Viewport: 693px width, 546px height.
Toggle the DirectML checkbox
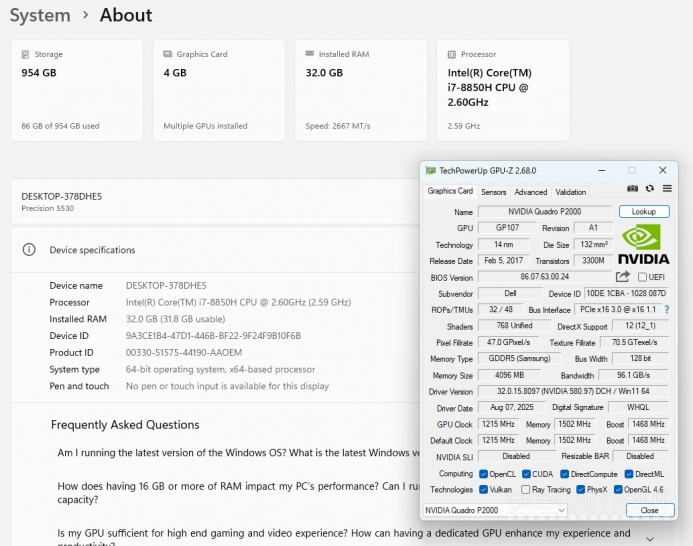tap(629, 474)
